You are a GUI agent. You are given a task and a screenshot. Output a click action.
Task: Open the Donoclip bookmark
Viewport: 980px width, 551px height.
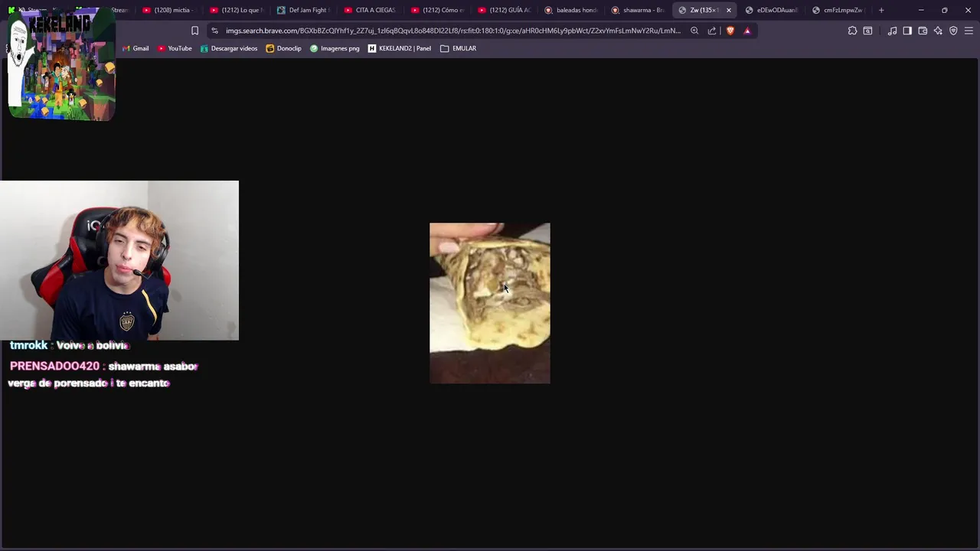click(284, 48)
